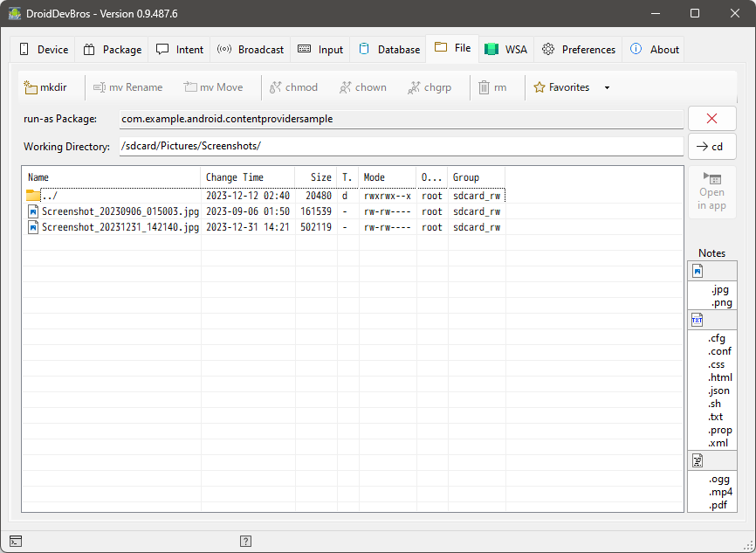Click the 161539 size cell
This screenshot has height=553, width=756.
[316, 211]
